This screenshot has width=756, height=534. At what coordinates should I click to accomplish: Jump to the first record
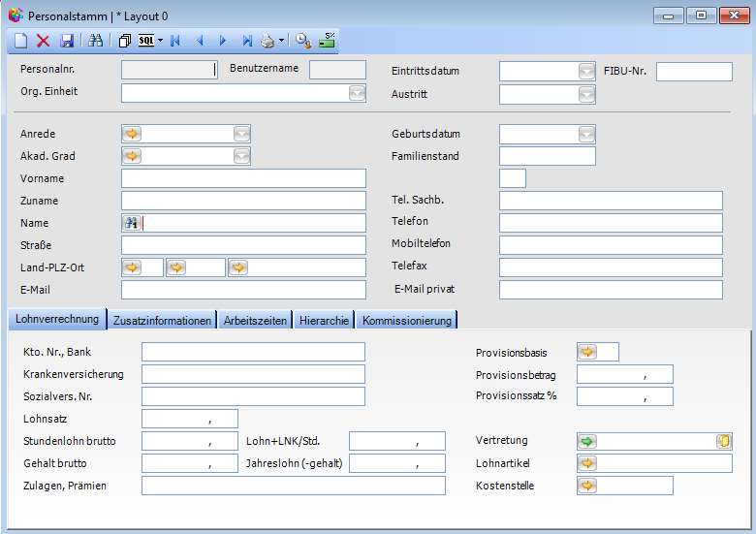[175, 41]
